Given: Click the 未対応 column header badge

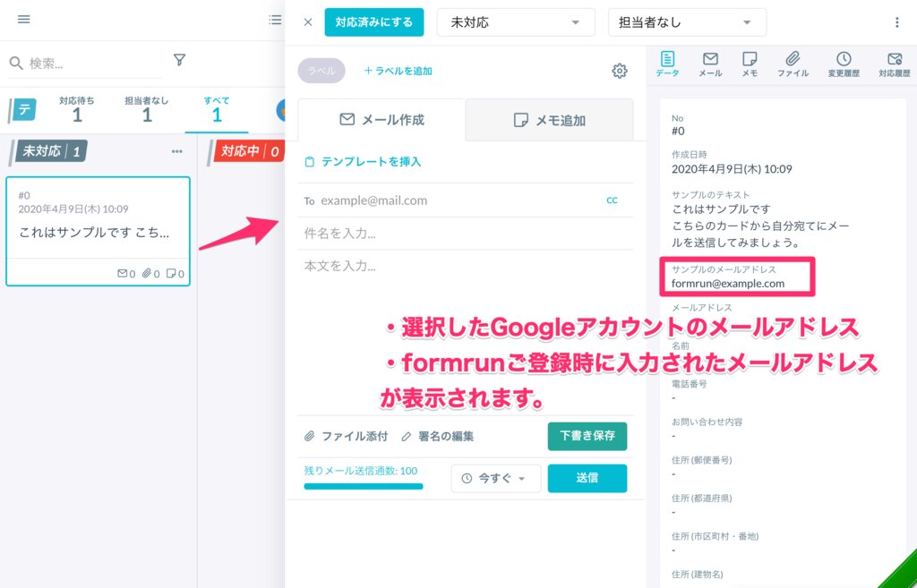Looking at the screenshot, I should [x=50, y=151].
